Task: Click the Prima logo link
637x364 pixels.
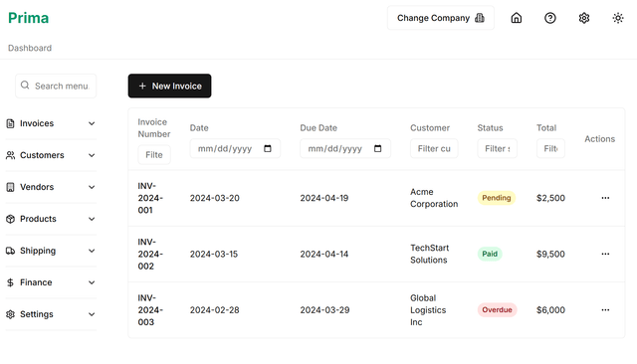Action: 29,18
